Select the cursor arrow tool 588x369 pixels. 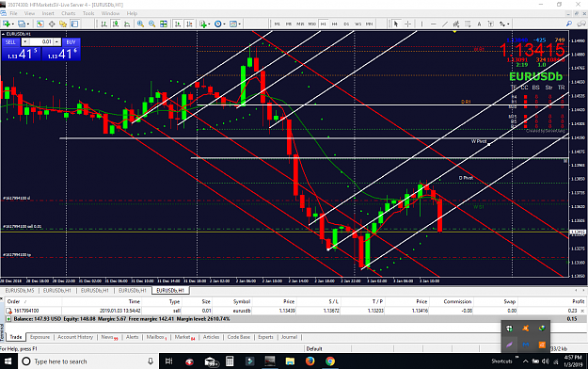(x=396, y=24)
